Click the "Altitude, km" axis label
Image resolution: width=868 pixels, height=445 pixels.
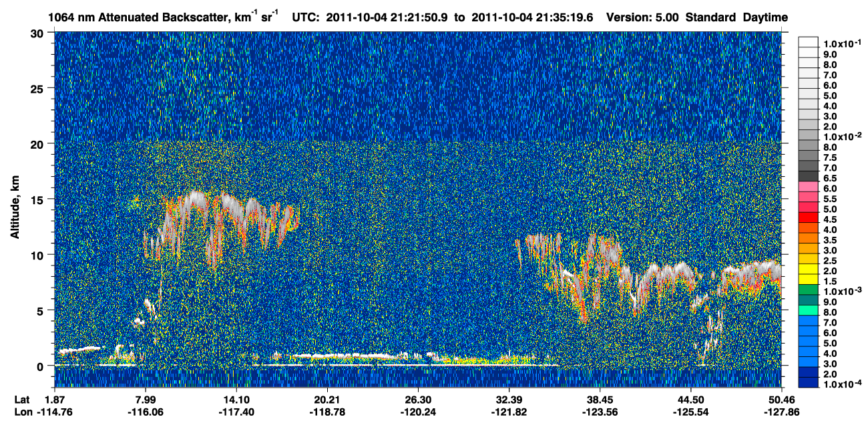[15, 209]
